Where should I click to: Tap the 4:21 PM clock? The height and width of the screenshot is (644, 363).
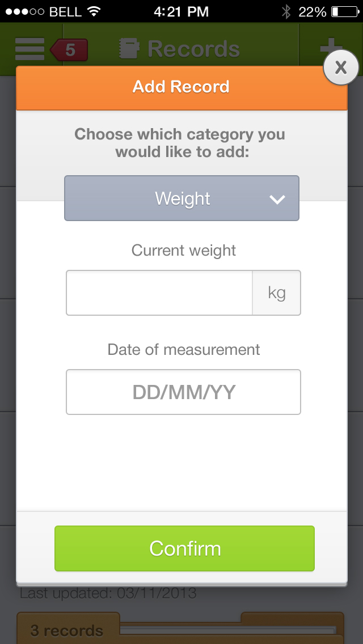point(181,11)
